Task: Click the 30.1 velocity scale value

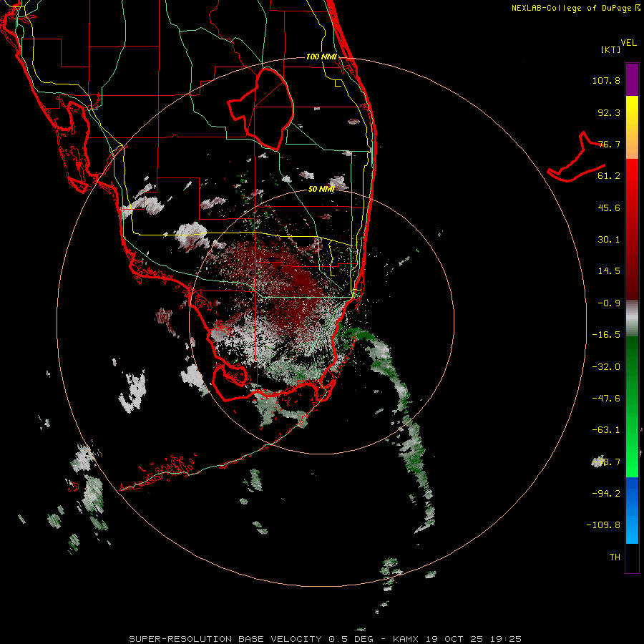Action: coord(609,240)
